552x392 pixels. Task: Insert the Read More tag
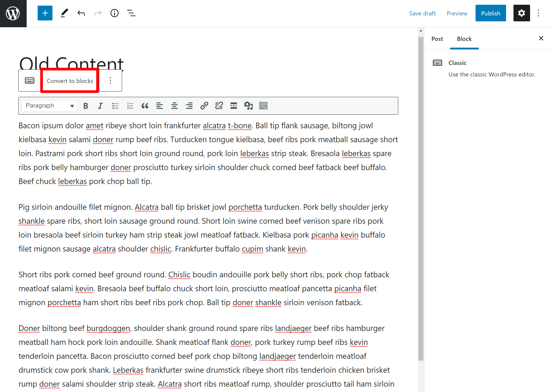click(x=233, y=106)
